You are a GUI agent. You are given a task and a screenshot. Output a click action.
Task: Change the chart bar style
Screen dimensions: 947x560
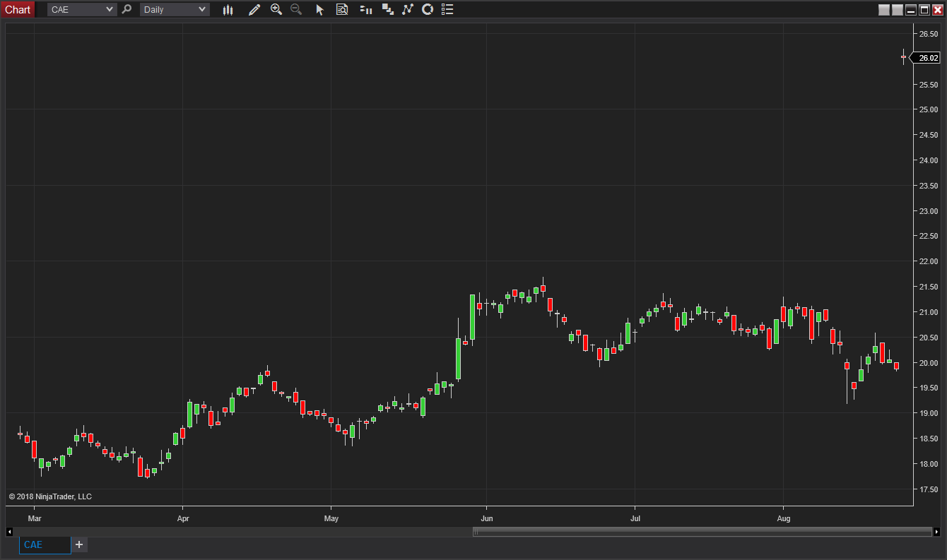pyautogui.click(x=228, y=10)
